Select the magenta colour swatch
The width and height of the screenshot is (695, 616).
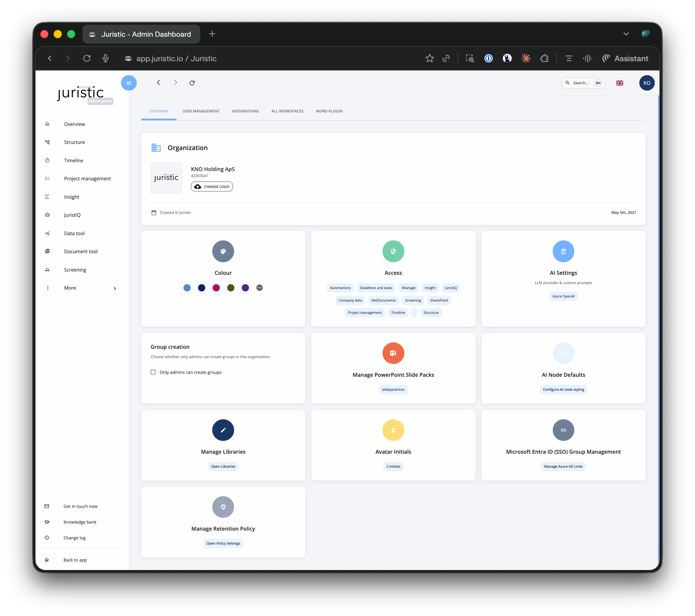tap(216, 288)
